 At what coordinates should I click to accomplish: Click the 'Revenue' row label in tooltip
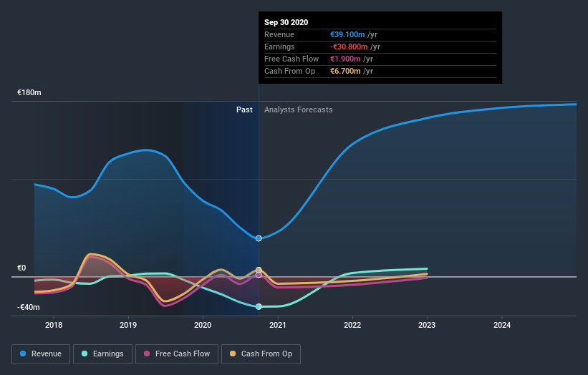coord(279,34)
